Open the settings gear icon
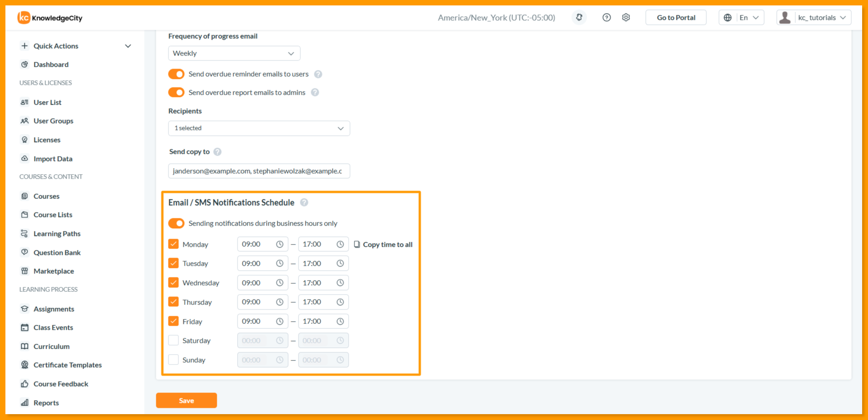The width and height of the screenshot is (868, 420). point(626,18)
